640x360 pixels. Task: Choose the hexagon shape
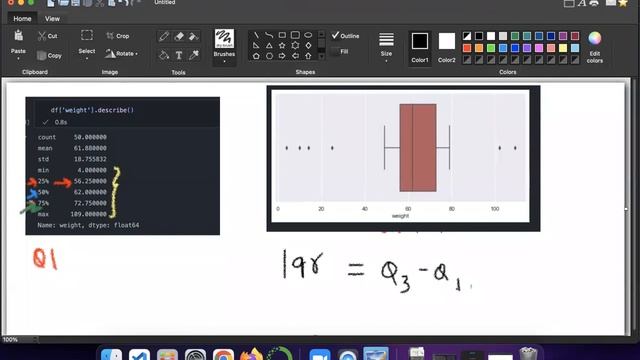(x=269, y=56)
